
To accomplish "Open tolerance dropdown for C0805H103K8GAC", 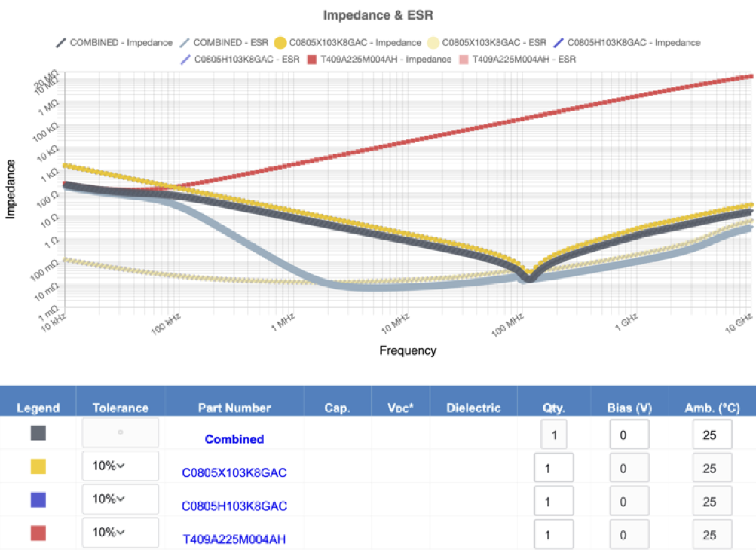I will click(x=120, y=499).
